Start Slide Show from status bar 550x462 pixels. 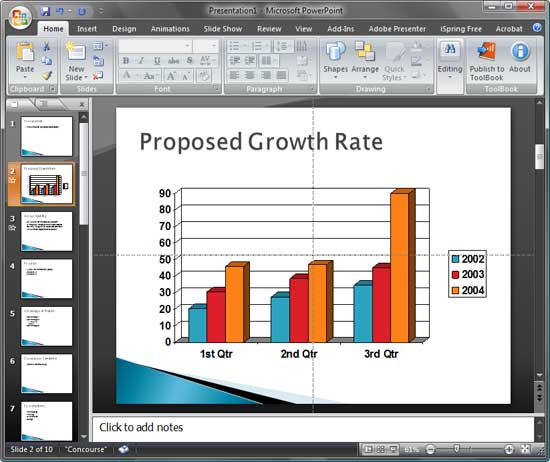393,449
